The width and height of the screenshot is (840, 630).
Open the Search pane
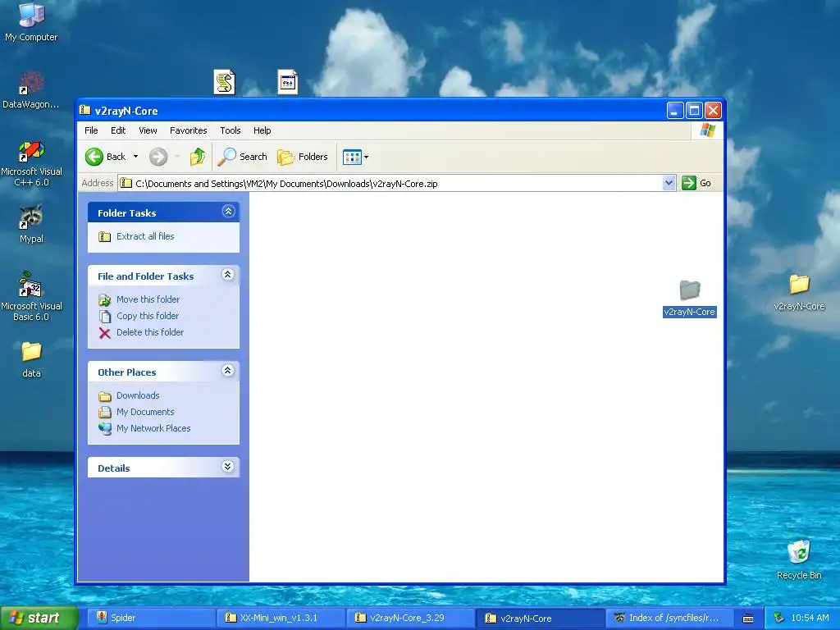(242, 157)
